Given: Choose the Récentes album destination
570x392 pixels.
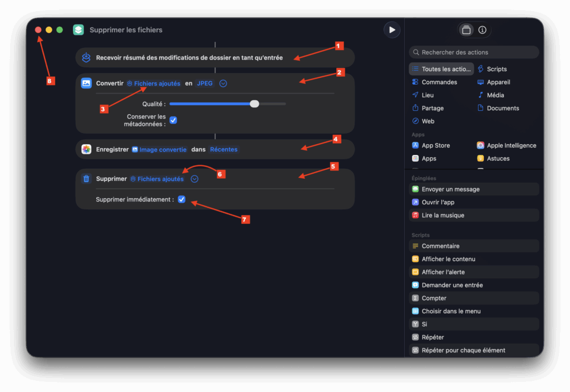Looking at the screenshot, I should pyautogui.click(x=224, y=149).
